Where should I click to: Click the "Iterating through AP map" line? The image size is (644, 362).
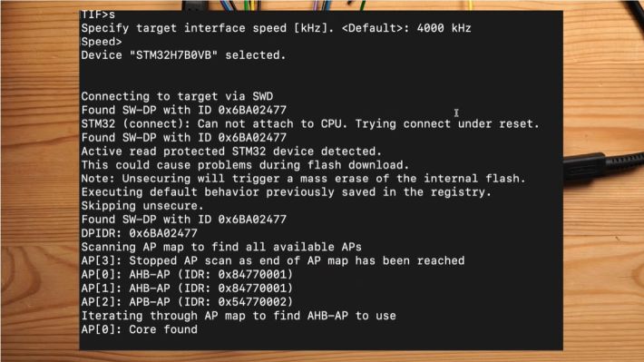pyautogui.click(x=239, y=316)
